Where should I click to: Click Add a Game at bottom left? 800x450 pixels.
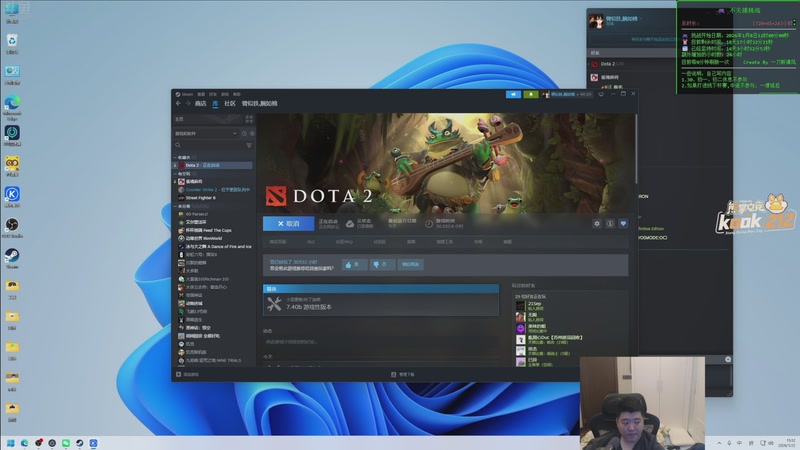pos(187,374)
